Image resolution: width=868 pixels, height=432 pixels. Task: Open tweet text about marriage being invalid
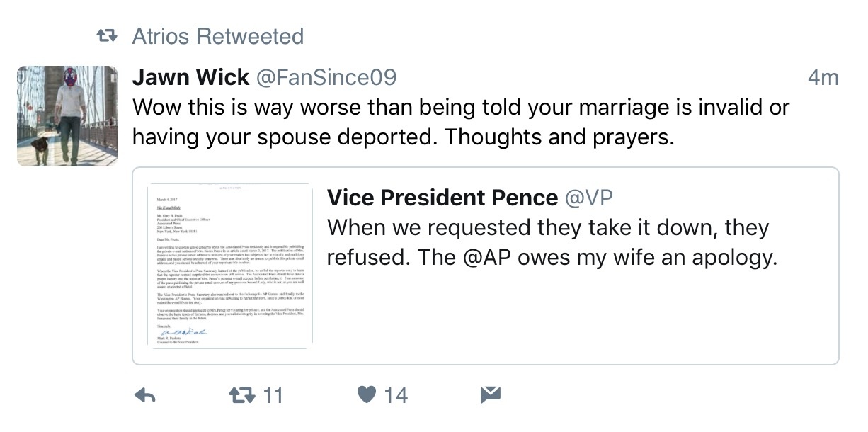[460, 108]
